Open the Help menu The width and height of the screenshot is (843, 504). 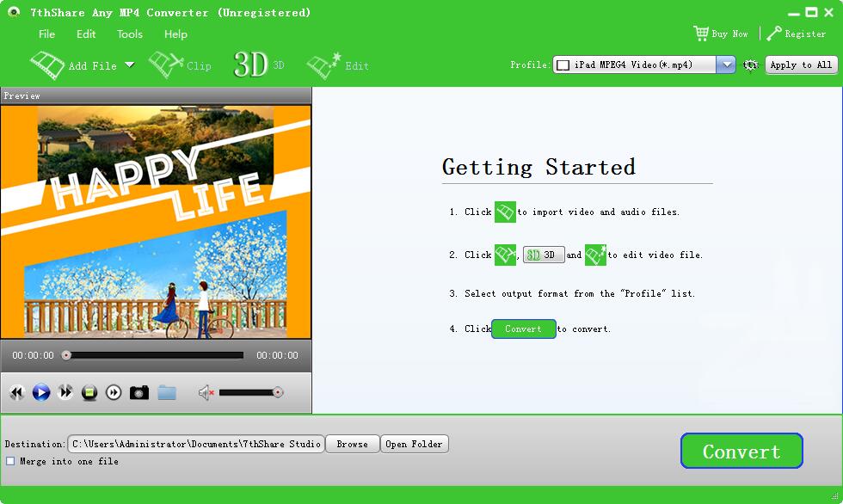(175, 34)
